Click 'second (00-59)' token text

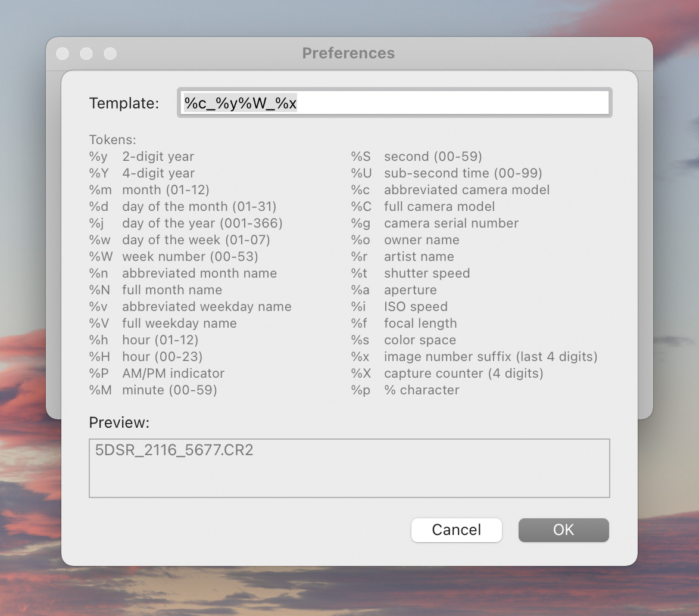click(x=433, y=157)
